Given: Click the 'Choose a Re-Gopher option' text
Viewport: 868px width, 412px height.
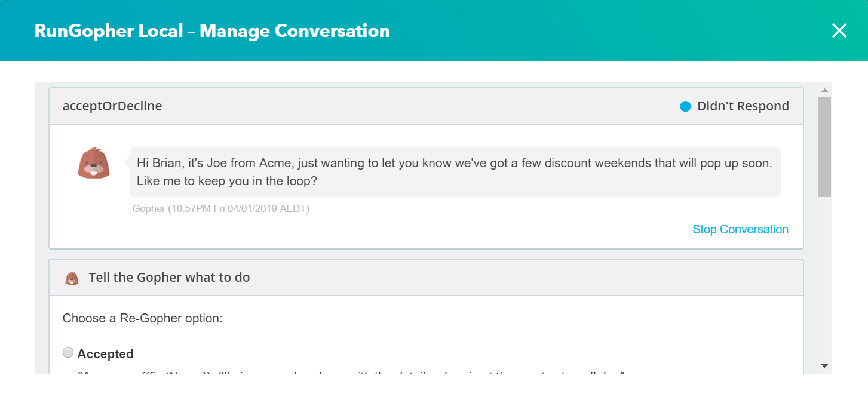Looking at the screenshot, I should (x=142, y=318).
